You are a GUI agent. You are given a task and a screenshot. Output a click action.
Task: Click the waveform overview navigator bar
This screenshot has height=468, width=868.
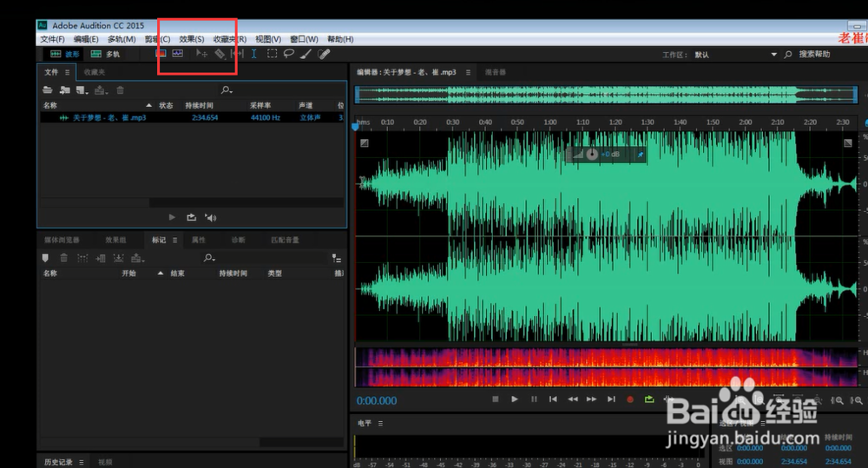(606, 95)
